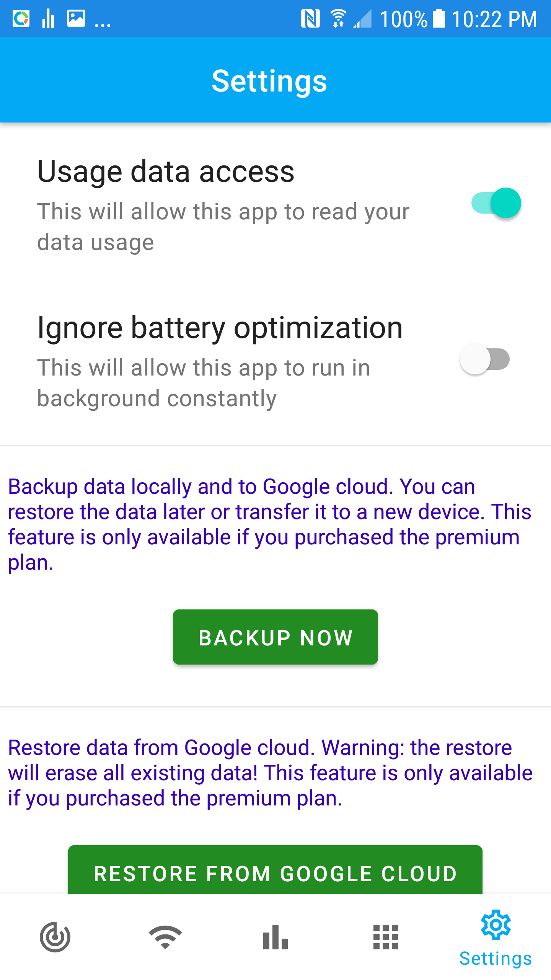
Task: Open the Wi-Fi usage tab icon
Action: (165, 937)
